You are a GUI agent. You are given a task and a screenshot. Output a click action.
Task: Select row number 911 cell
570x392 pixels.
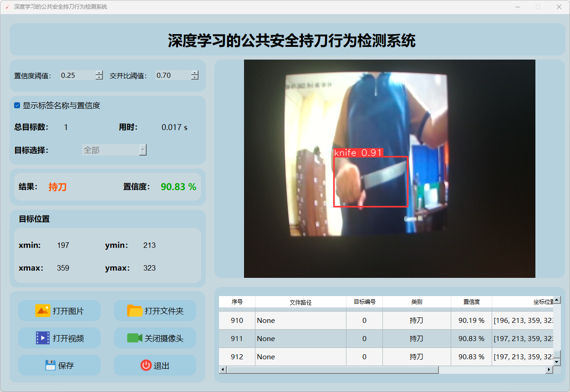237,339
